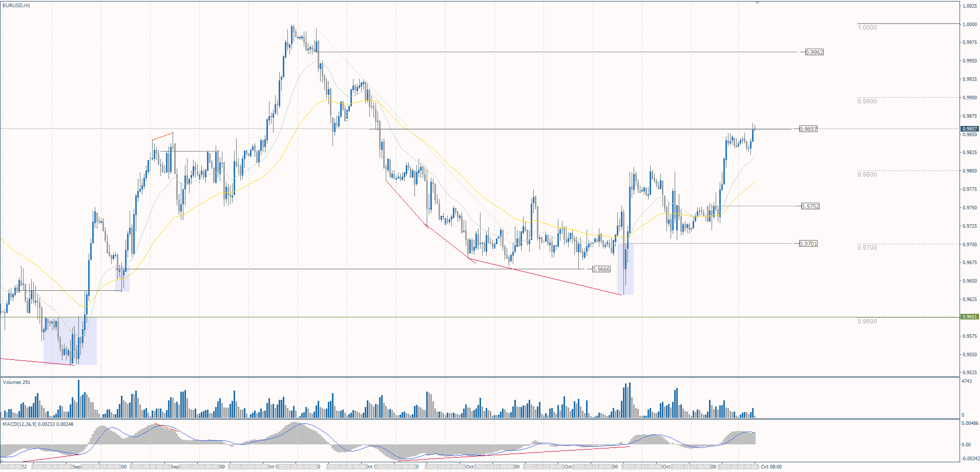The image size is (980, 472).
Task: Click the dark 0.9857 current price tag
Action: (x=970, y=129)
